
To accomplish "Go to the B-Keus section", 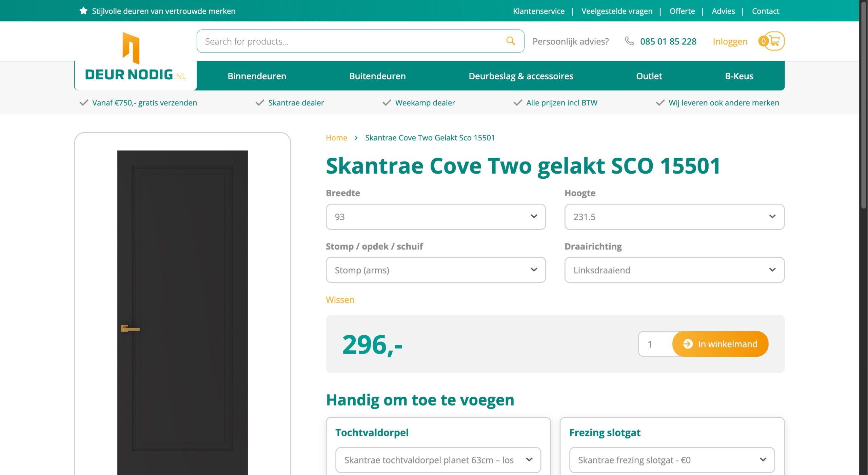I will [x=739, y=76].
